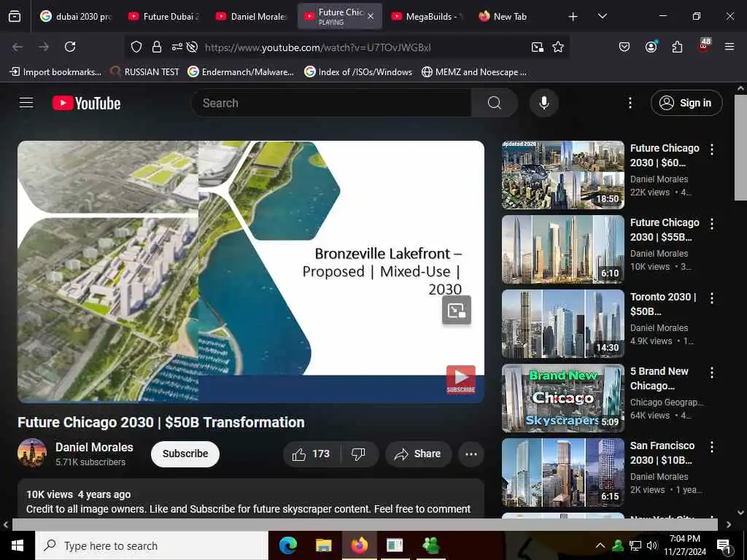Open the YouTube guide hamburger menu

pos(26,103)
